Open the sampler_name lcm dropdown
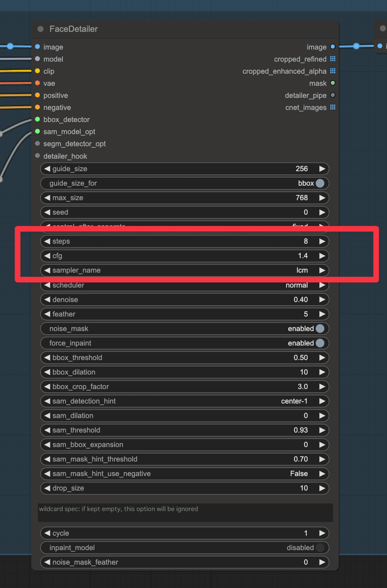The width and height of the screenshot is (387, 588). point(184,270)
